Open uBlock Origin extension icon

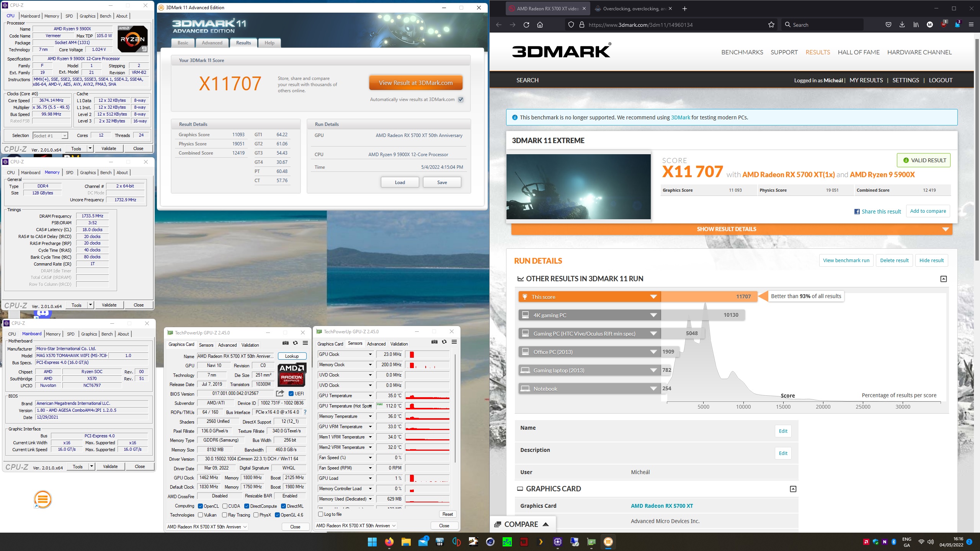[944, 24]
